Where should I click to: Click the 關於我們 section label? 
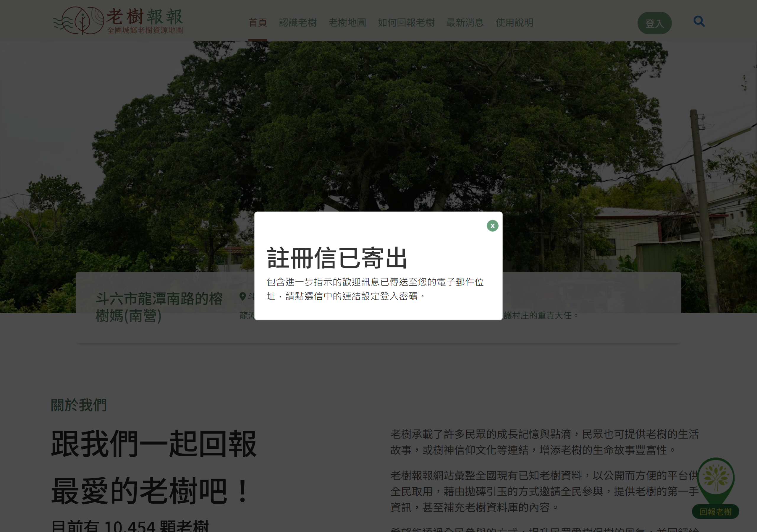[x=79, y=405]
